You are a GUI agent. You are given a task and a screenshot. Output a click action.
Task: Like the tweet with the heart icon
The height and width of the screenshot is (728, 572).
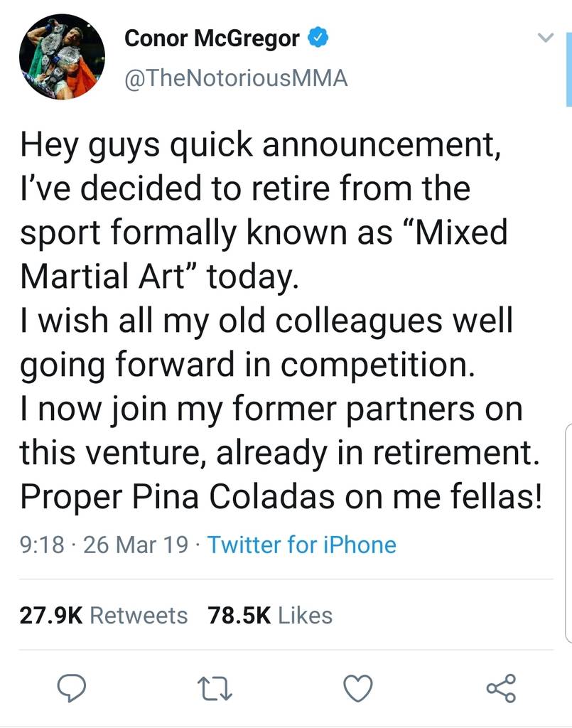[357, 687]
